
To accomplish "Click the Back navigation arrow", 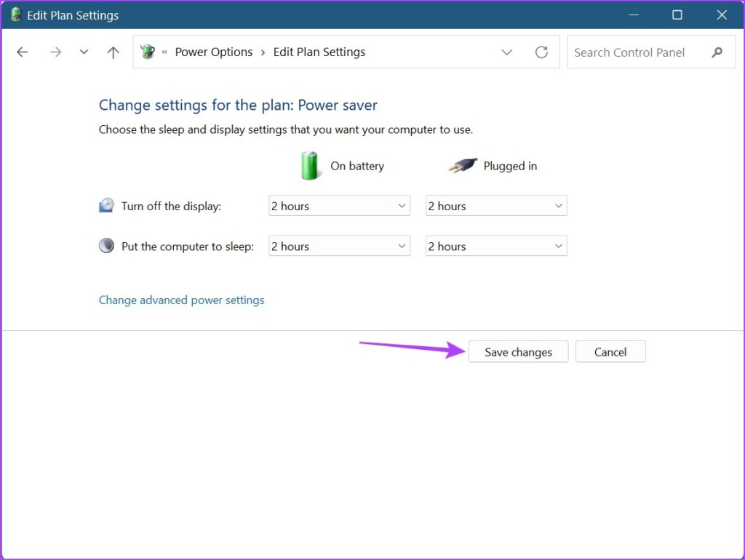I will (22, 52).
